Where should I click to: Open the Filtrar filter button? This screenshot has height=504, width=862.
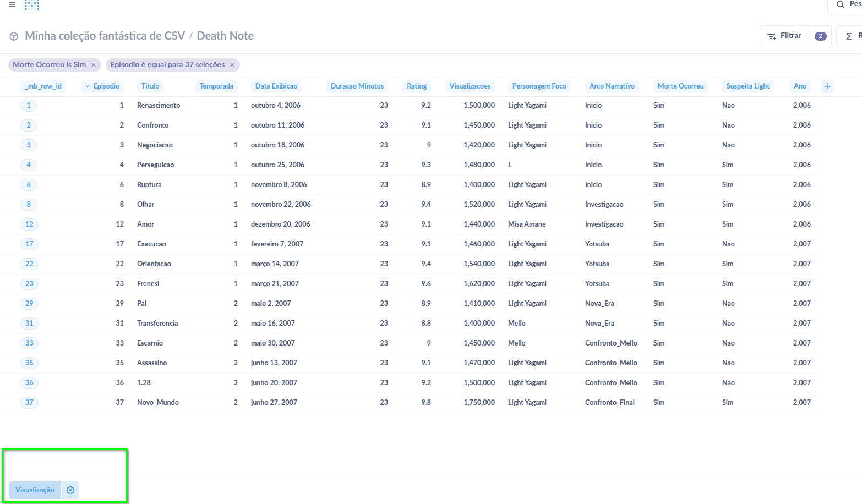coord(784,36)
